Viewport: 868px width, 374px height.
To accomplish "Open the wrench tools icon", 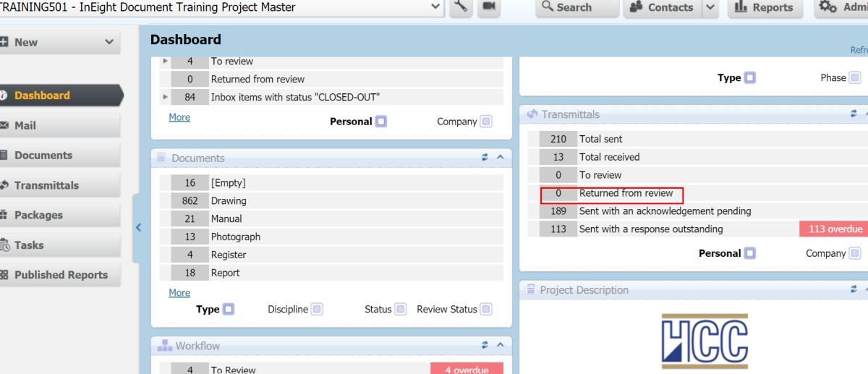I will pyautogui.click(x=460, y=7).
